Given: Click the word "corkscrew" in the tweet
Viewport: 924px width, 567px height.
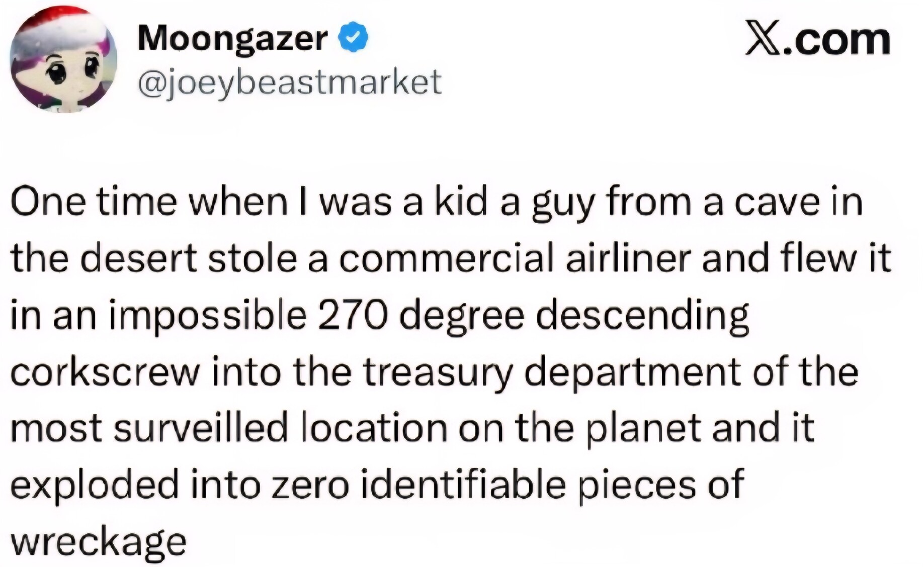Looking at the screenshot, I should tap(104, 372).
